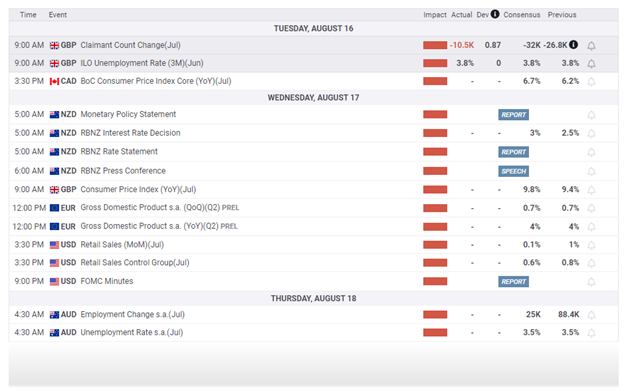
Task: Toggle alert bell for Monetary Policy Statement
Action: coord(591,115)
